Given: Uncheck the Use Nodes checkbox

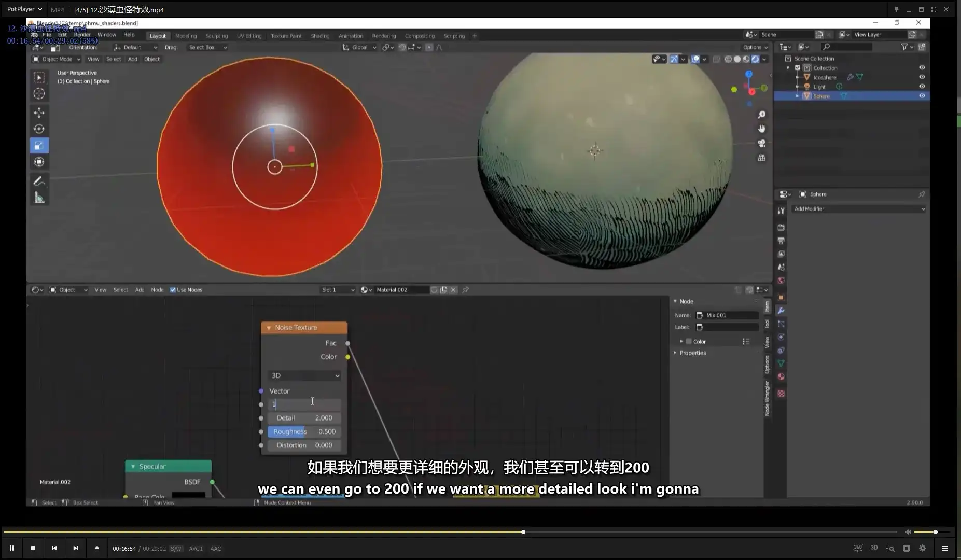Looking at the screenshot, I should point(173,289).
